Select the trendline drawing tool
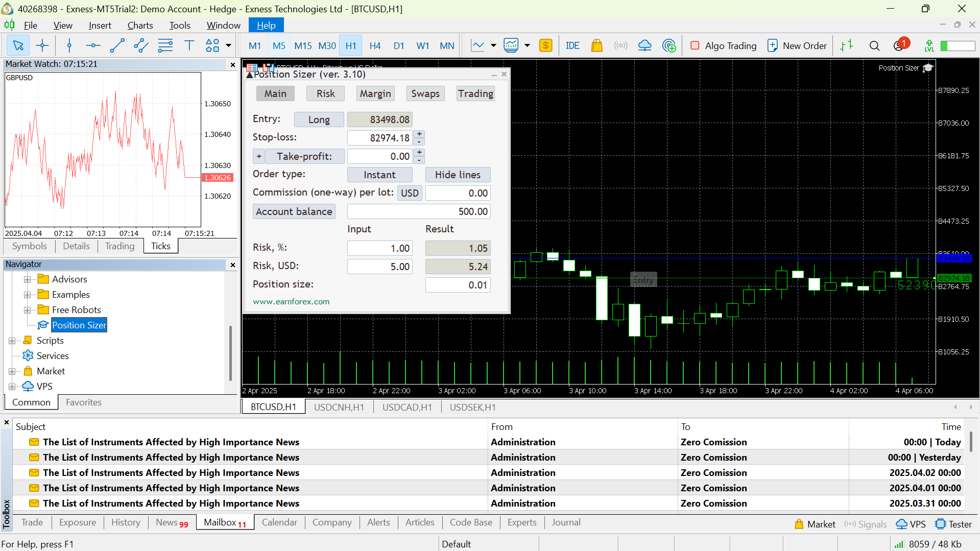Screen dimensions: 980x551 click(117, 46)
